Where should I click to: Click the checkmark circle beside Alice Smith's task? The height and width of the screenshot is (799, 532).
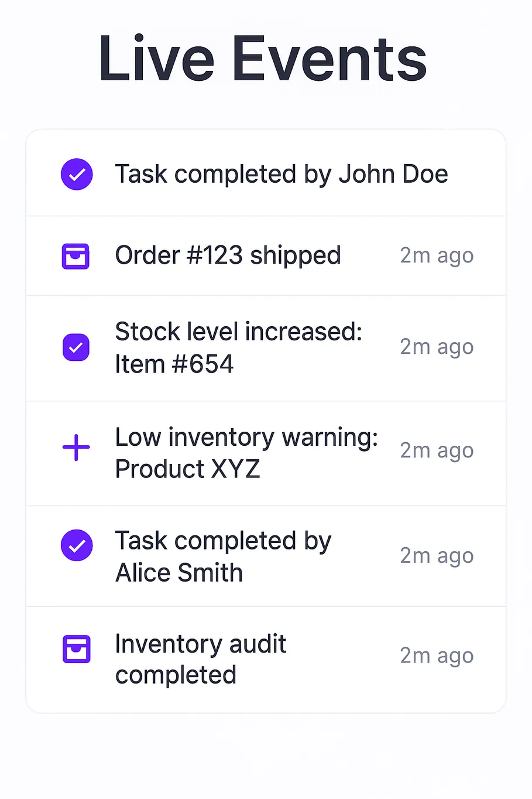pyautogui.click(x=77, y=545)
